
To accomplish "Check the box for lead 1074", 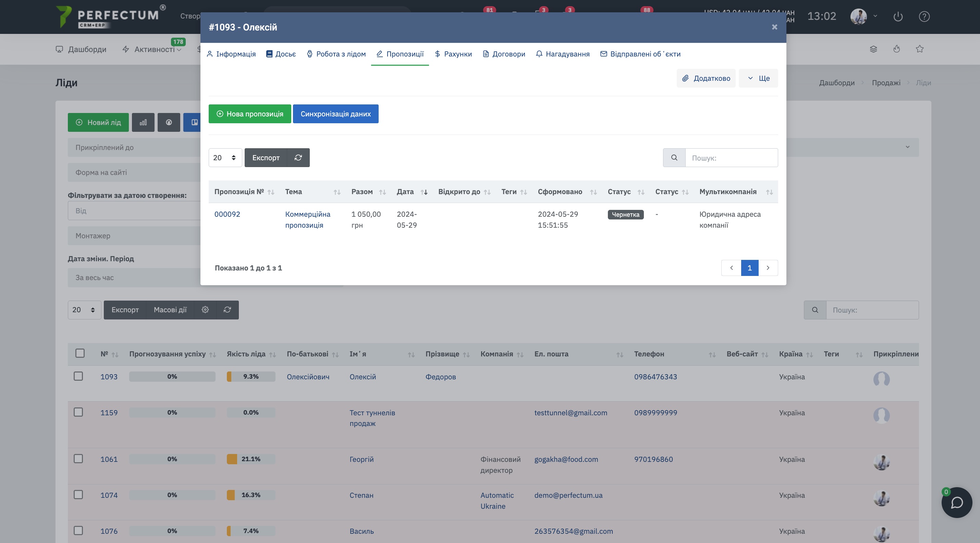I will (x=78, y=495).
